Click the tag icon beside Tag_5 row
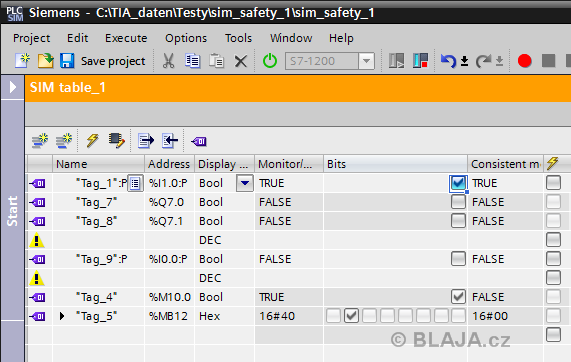 [x=38, y=316]
